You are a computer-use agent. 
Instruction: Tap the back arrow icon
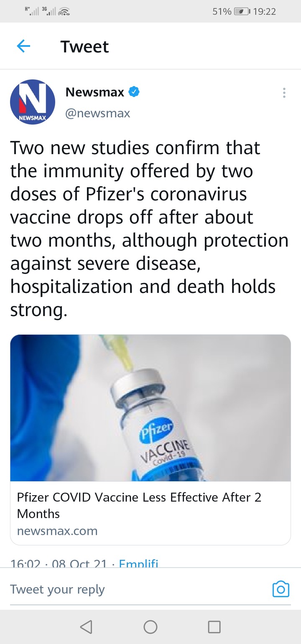pyautogui.click(x=23, y=46)
